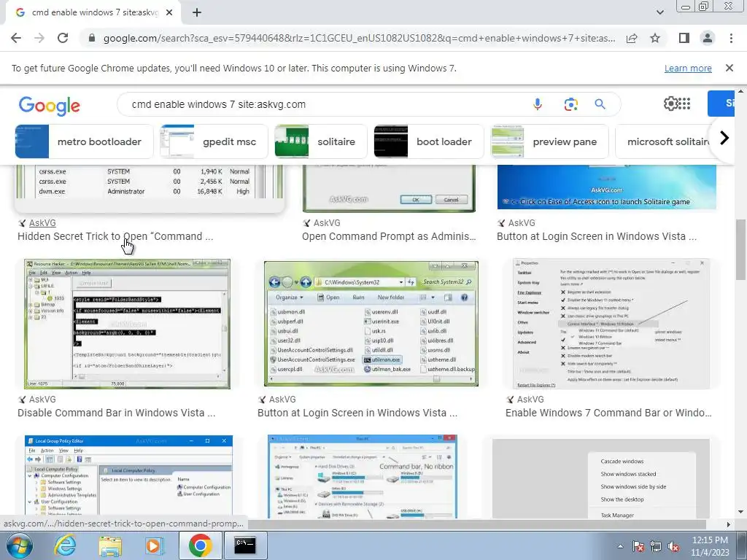Click the padlock site info icon
The image size is (747, 560).
92,38
